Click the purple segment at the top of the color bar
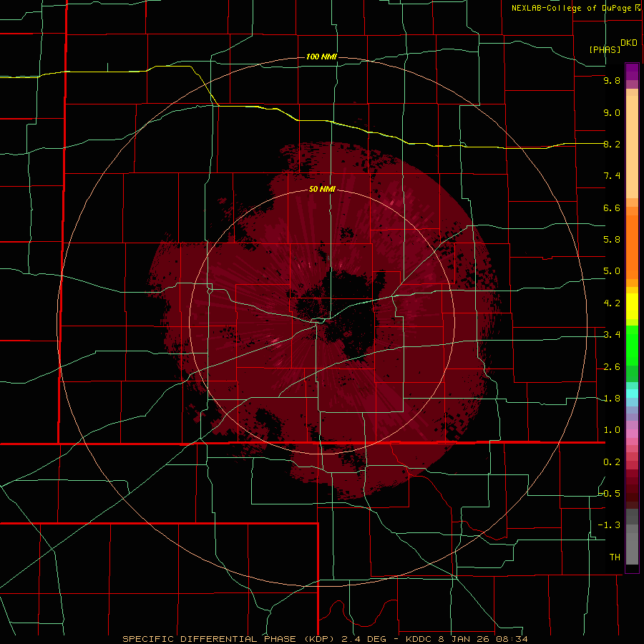644x644 pixels. point(632,72)
